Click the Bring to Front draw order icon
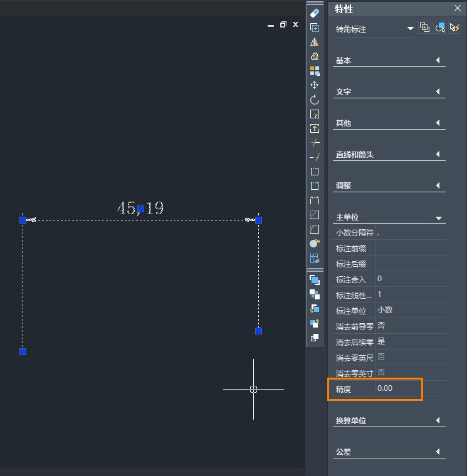Image resolution: width=467 pixels, height=476 pixels. [x=315, y=280]
